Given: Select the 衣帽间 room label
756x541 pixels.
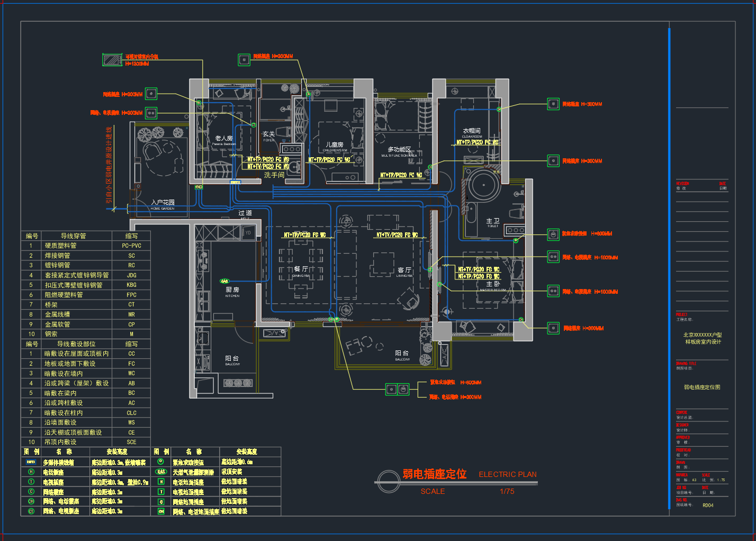Looking at the screenshot, I should point(472,131).
